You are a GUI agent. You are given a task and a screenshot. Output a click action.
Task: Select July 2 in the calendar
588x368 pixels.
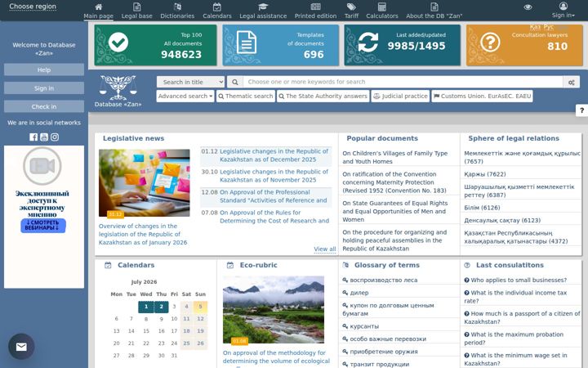[x=161, y=307]
